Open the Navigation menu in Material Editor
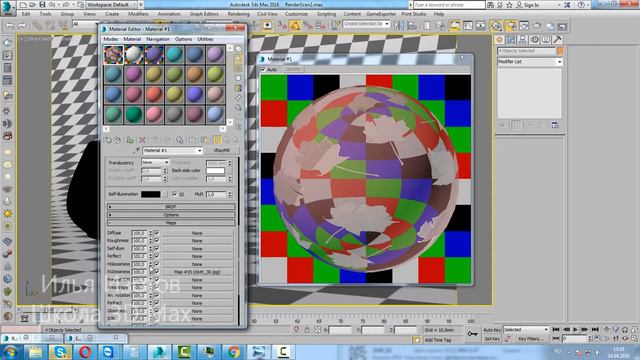This screenshot has height=360, width=640. click(158, 39)
